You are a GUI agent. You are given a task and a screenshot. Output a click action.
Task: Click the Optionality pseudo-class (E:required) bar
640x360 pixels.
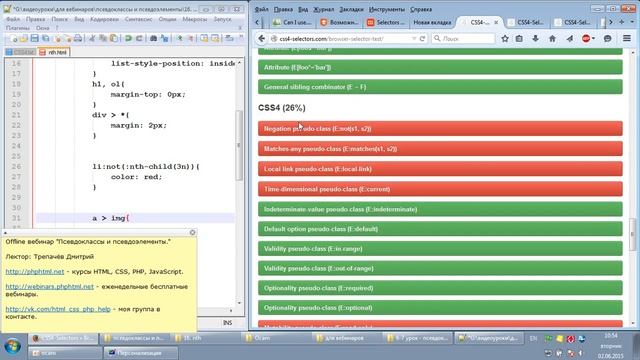point(440,288)
